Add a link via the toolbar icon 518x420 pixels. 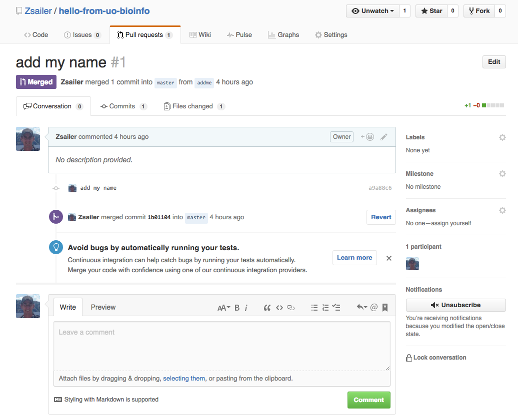tap(290, 308)
